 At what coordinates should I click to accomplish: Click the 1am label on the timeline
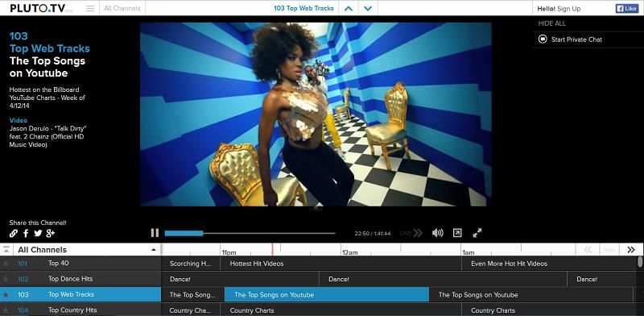point(469,252)
